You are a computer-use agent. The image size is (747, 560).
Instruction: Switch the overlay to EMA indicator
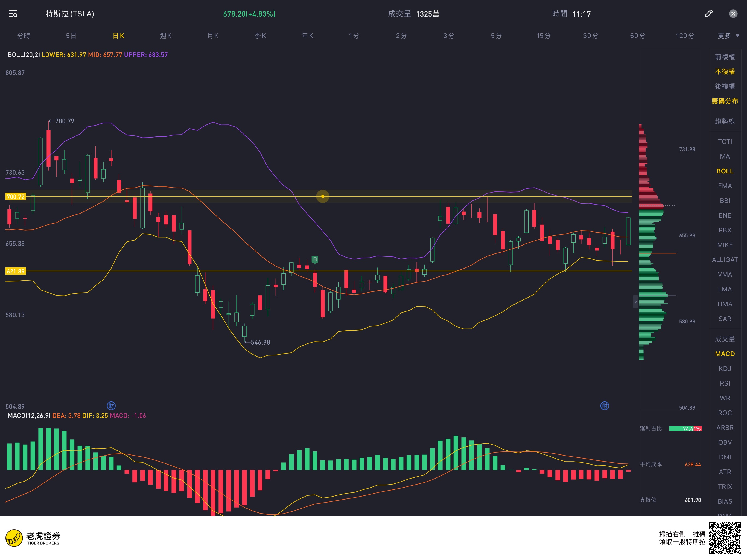725,186
